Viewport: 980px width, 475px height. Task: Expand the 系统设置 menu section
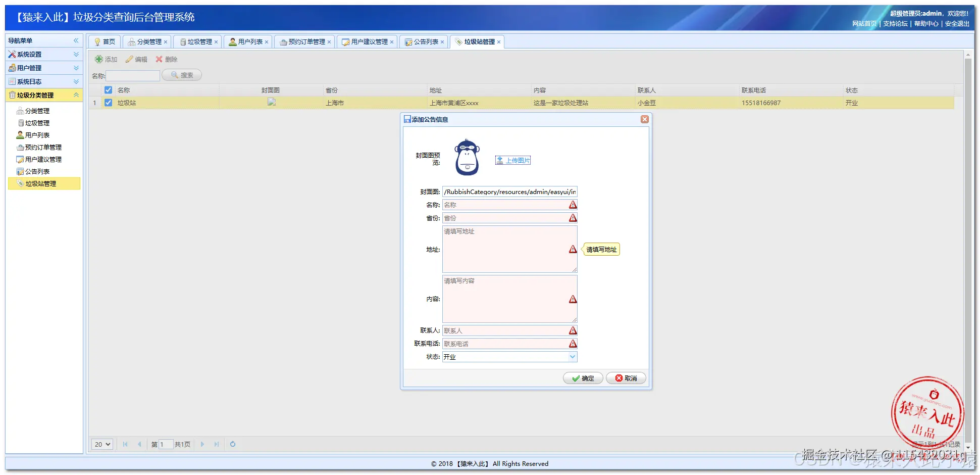pos(76,54)
